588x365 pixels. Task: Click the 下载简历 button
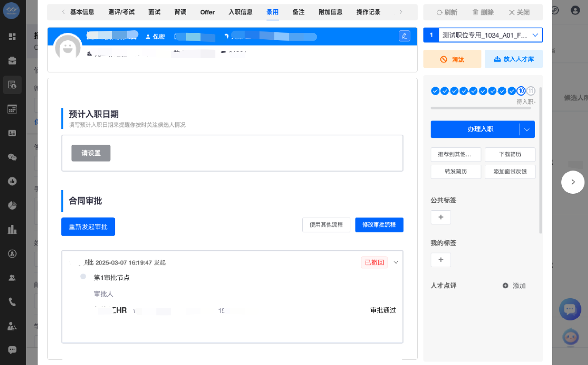pos(510,154)
